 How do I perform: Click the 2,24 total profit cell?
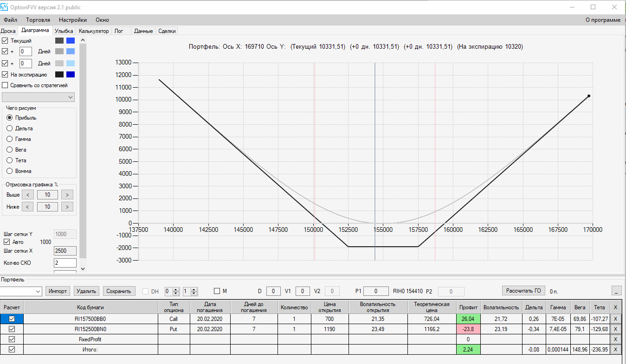[468, 349]
